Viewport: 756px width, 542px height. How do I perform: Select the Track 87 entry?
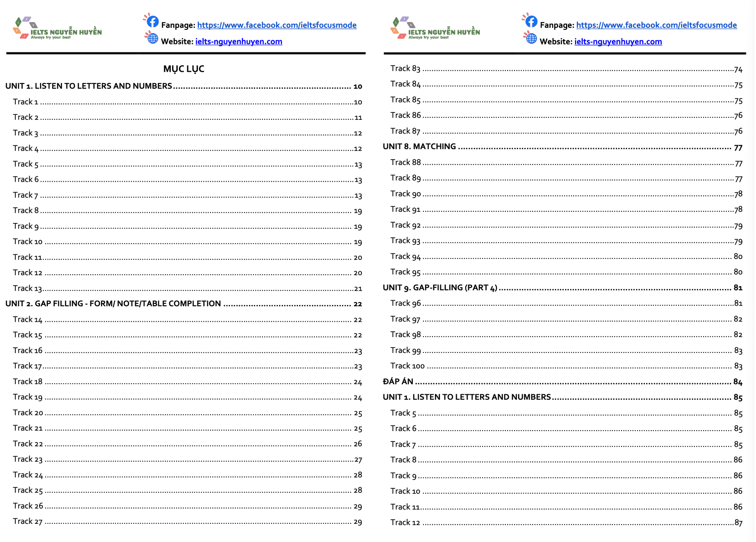(x=566, y=131)
